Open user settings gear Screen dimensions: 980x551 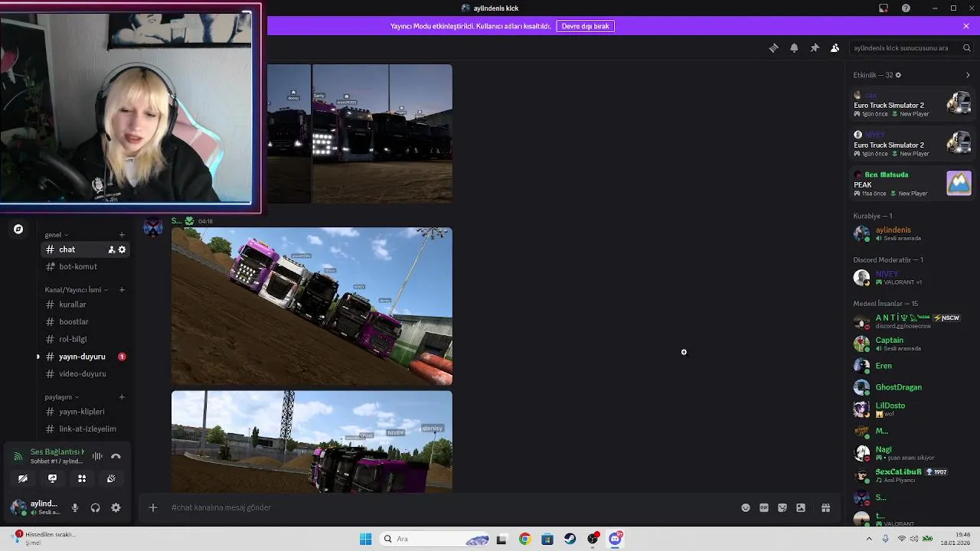tap(116, 507)
